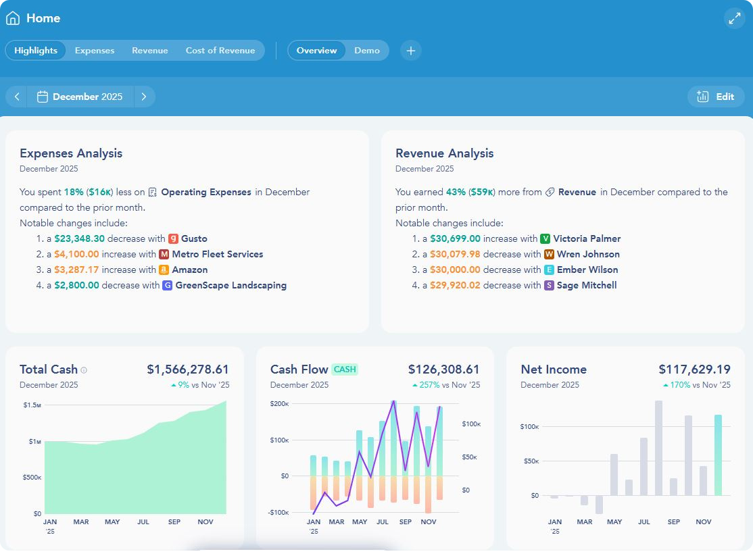This screenshot has width=753, height=560.
Task: Click the CASH badge on Cash Flow
Action: pos(345,370)
